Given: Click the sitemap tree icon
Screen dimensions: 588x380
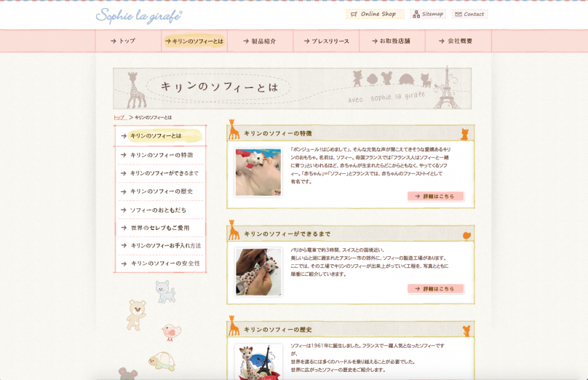Looking at the screenshot, I should 416,15.
